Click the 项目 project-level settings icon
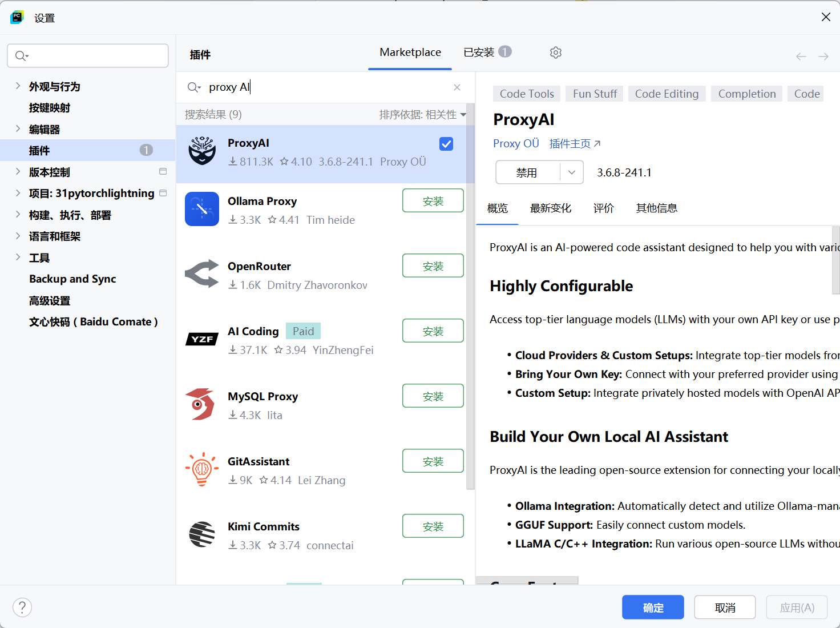The height and width of the screenshot is (628, 840). 163,193
